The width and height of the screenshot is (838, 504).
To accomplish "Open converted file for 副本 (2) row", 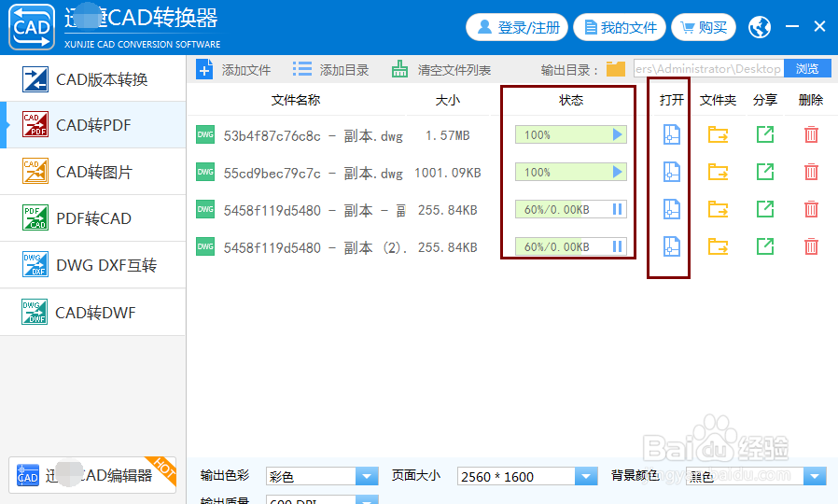I will [x=671, y=247].
